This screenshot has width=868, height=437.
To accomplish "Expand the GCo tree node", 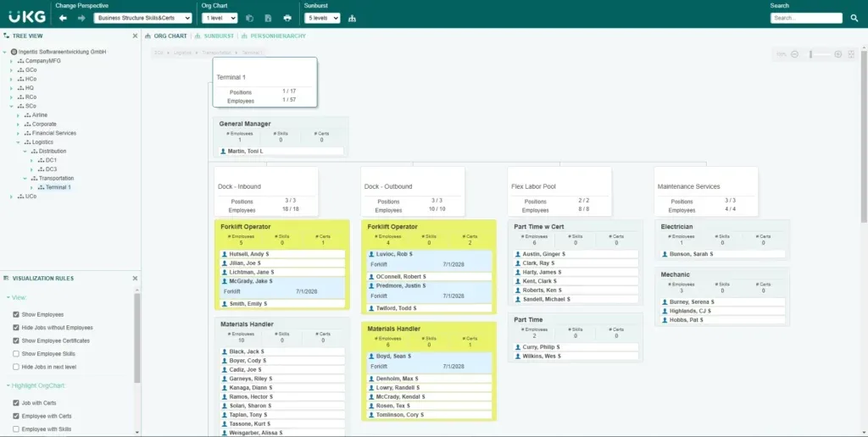I will [x=12, y=70].
